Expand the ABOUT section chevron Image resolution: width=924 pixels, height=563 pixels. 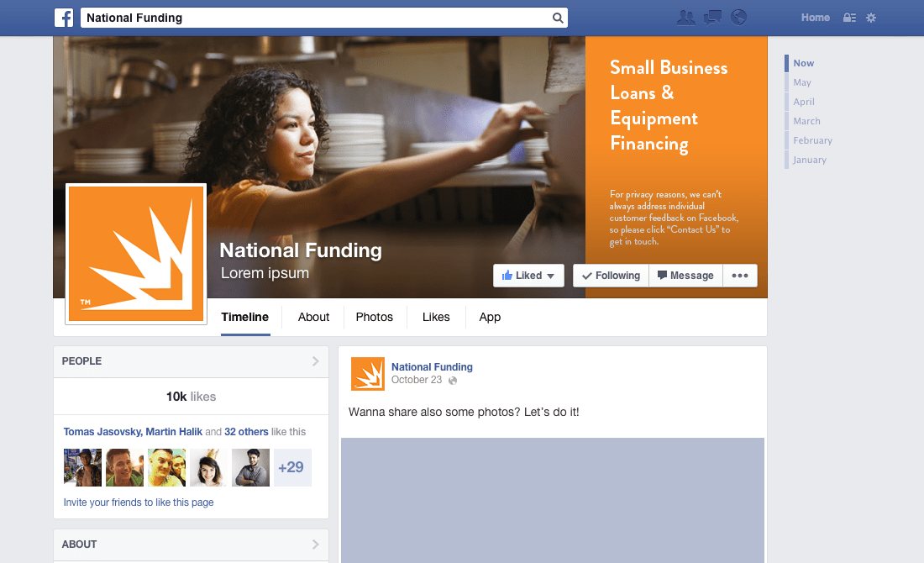coord(315,545)
